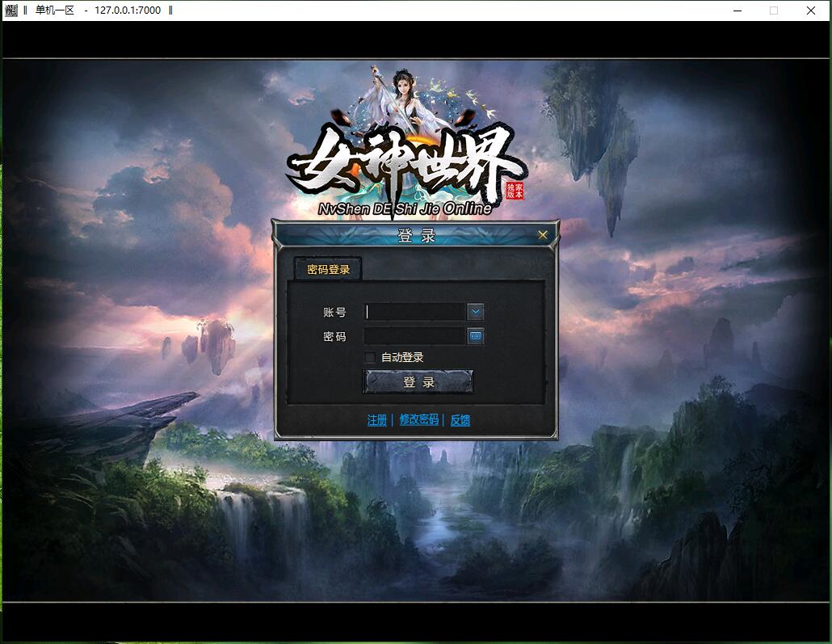Close the 登录 login dialog
832x644 pixels.
coord(542,234)
